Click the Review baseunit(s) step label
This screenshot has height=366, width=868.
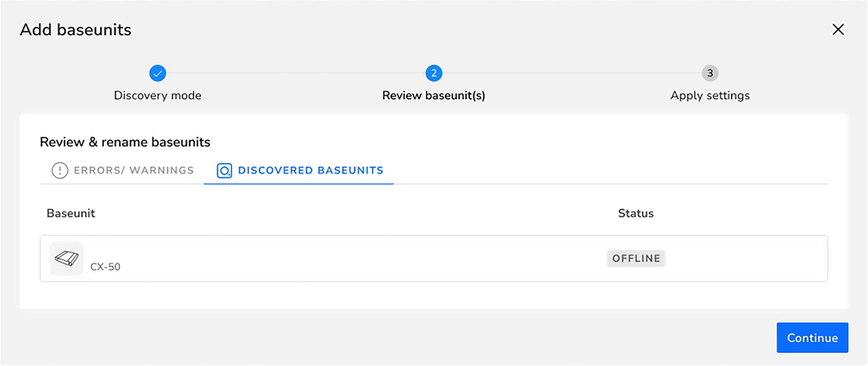[434, 96]
